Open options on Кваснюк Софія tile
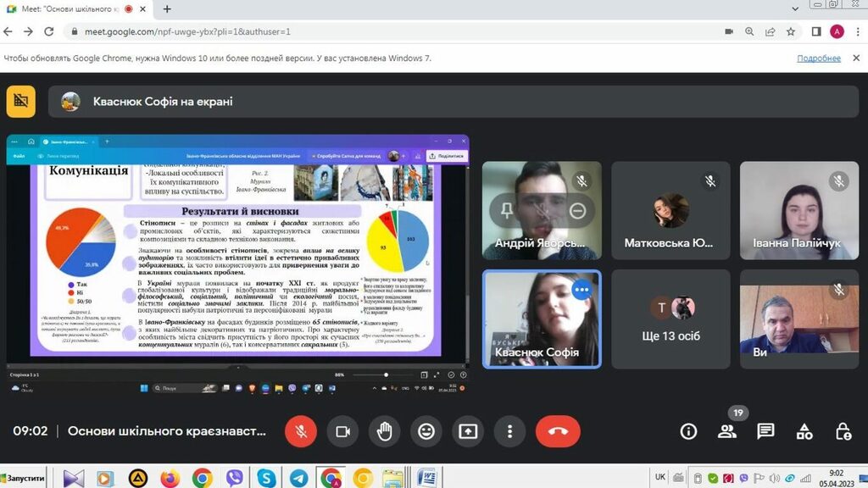Screen dimensions: 868x488 581,290
